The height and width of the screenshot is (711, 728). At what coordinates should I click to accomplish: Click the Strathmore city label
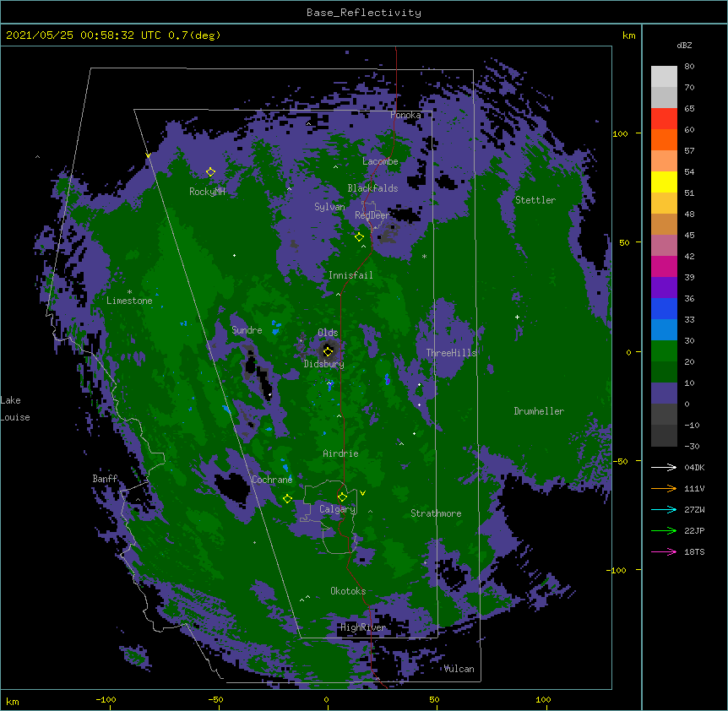click(436, 513)
